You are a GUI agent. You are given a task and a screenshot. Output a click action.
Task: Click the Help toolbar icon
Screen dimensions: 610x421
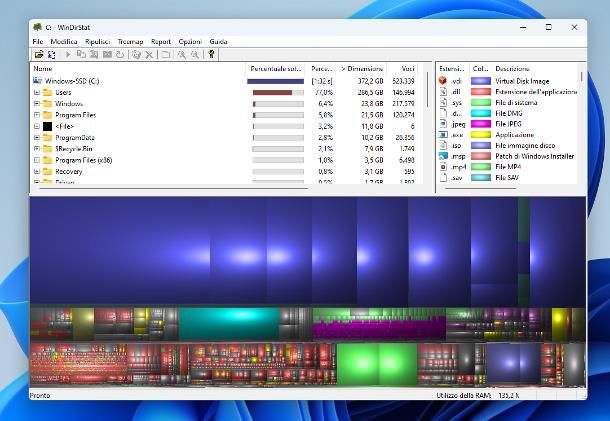coord(211,54)
